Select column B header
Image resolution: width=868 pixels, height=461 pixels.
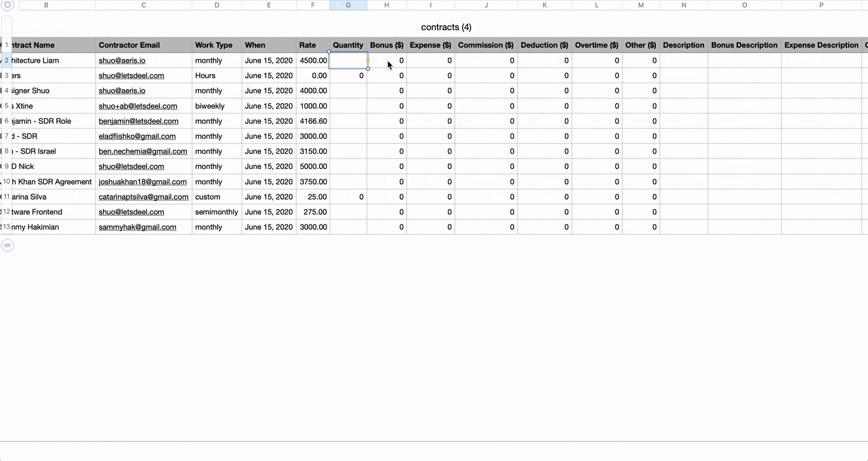(46, 5)
